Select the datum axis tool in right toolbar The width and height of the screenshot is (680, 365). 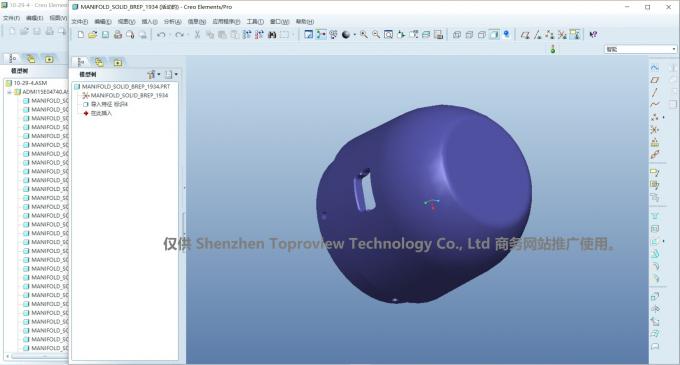pyautogui.click(x=655, y=92)
